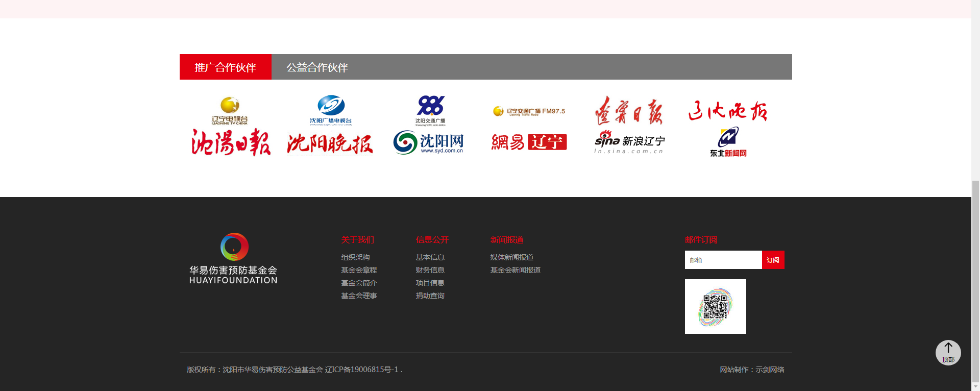The width and height of the screenshot is (980, 391).
Task: Open the 信息公开 footer heading
Action: tap(432, 239)
